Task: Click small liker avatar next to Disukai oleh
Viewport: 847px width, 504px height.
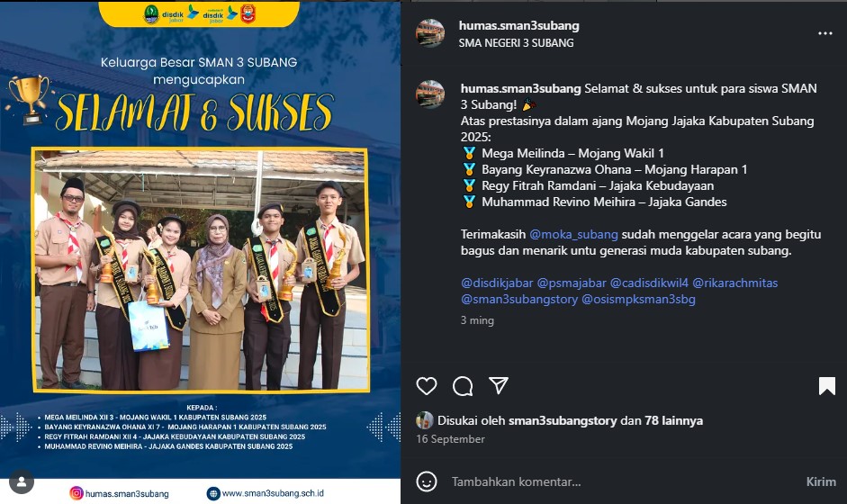Action: [x=425, y=420]
